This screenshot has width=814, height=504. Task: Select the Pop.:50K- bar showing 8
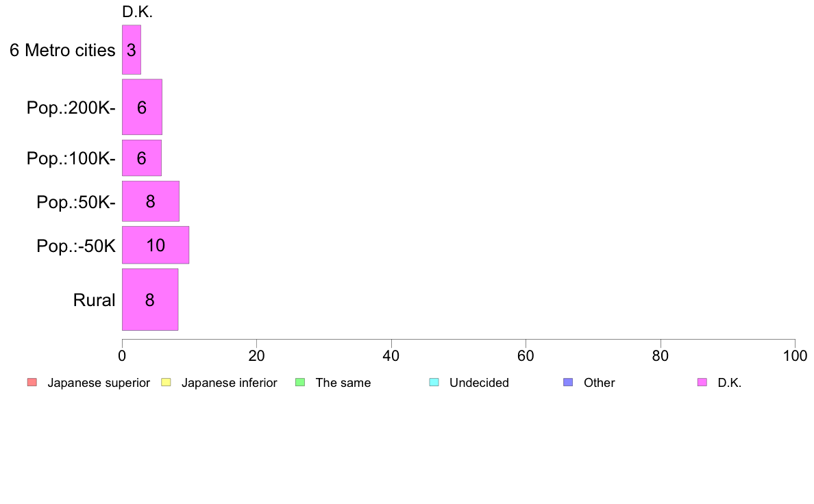click(x=151, y=201)
